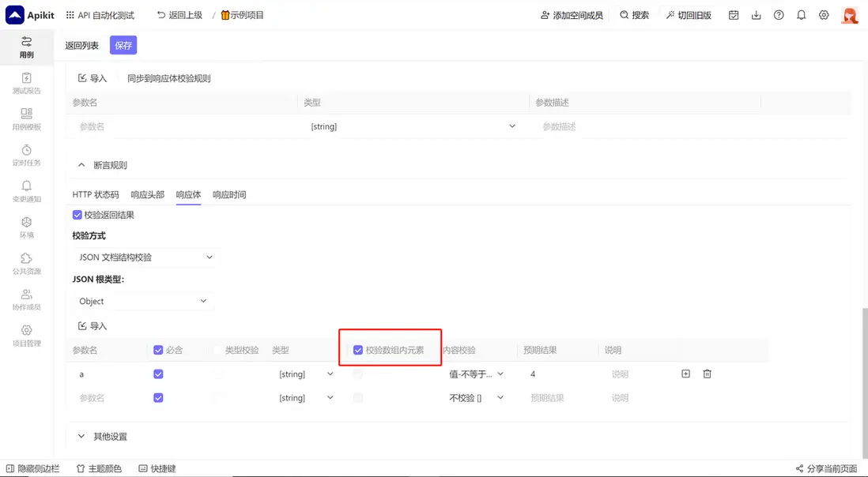Toggle the 类型校验 header checkbox
The width and height of the screenshot is (868, 477).
pos(218,350)
